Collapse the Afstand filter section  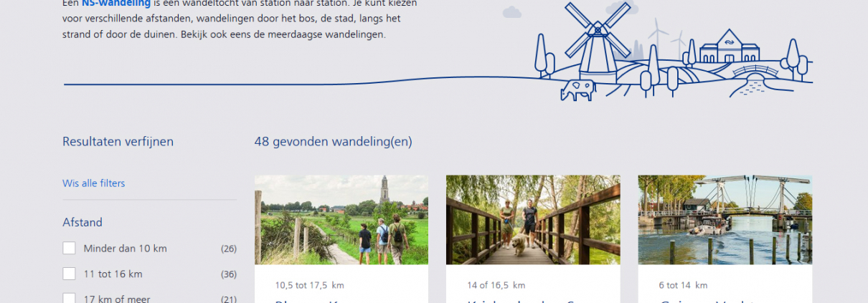[x=82, y=223]
